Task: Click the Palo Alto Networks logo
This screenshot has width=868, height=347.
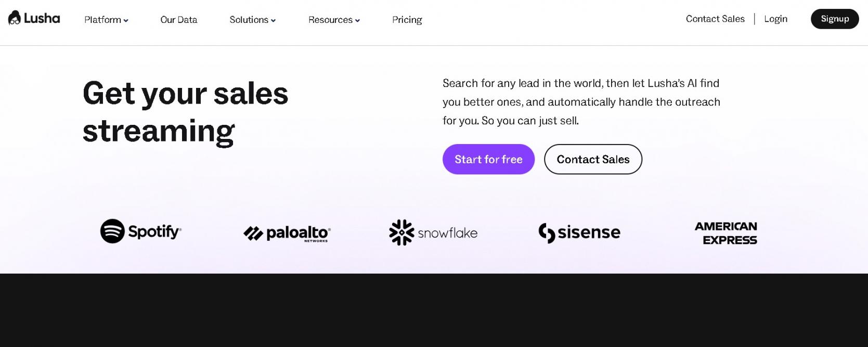Action: tap(287, 233)
